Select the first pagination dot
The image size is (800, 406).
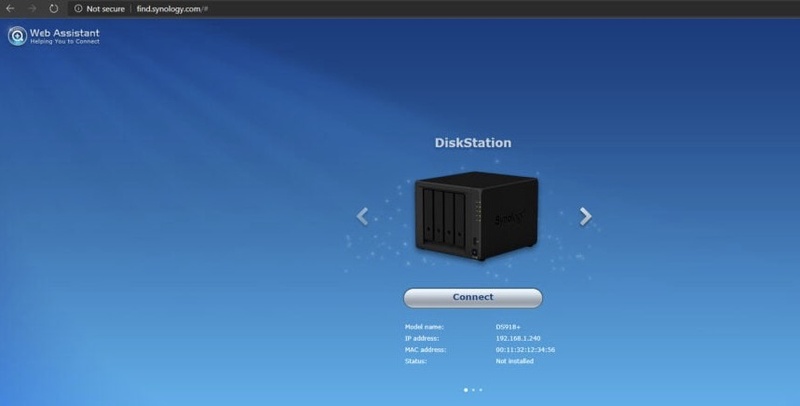pyautogui.click(x=465, y=390)
